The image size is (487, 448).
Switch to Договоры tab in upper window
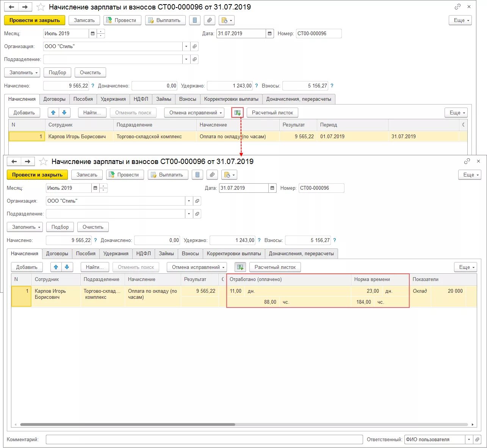55,99
